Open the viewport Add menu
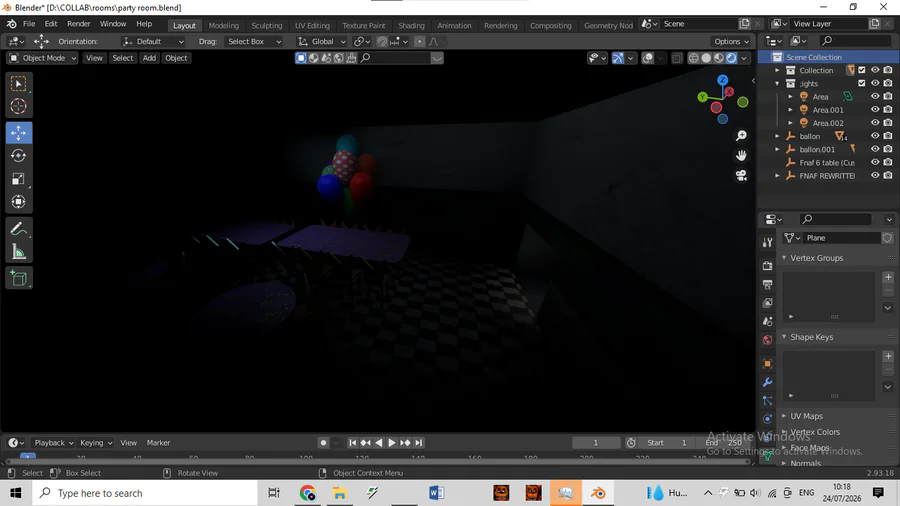900x506 pixels. coord(149,58)
